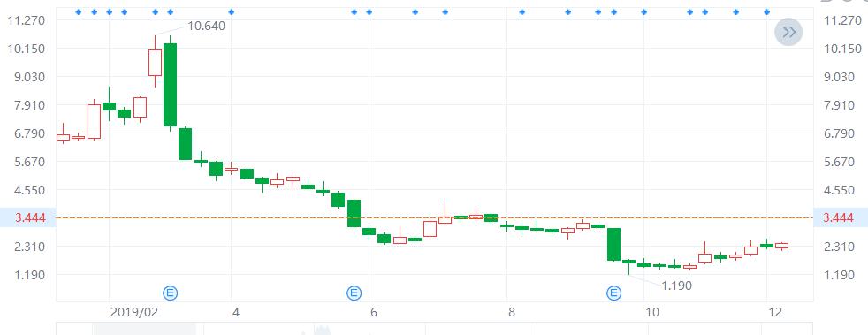Select the candle with the 1.190 low wick

pos(628,266)
